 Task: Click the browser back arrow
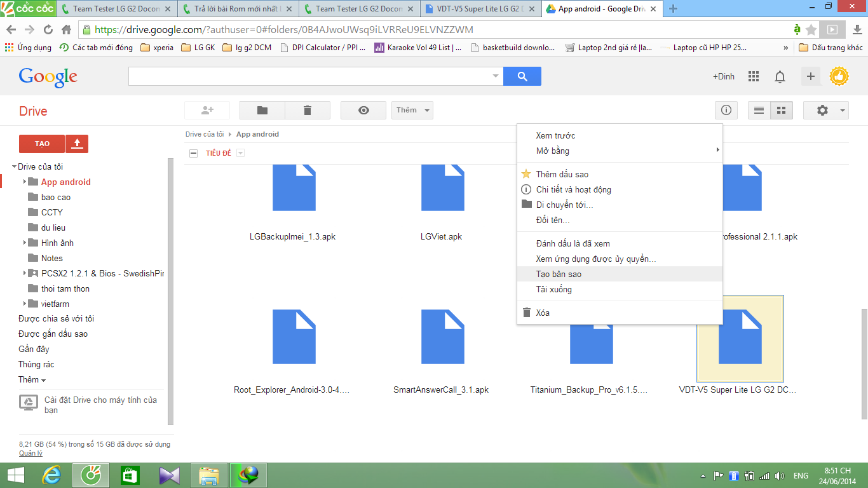(11, 29)
